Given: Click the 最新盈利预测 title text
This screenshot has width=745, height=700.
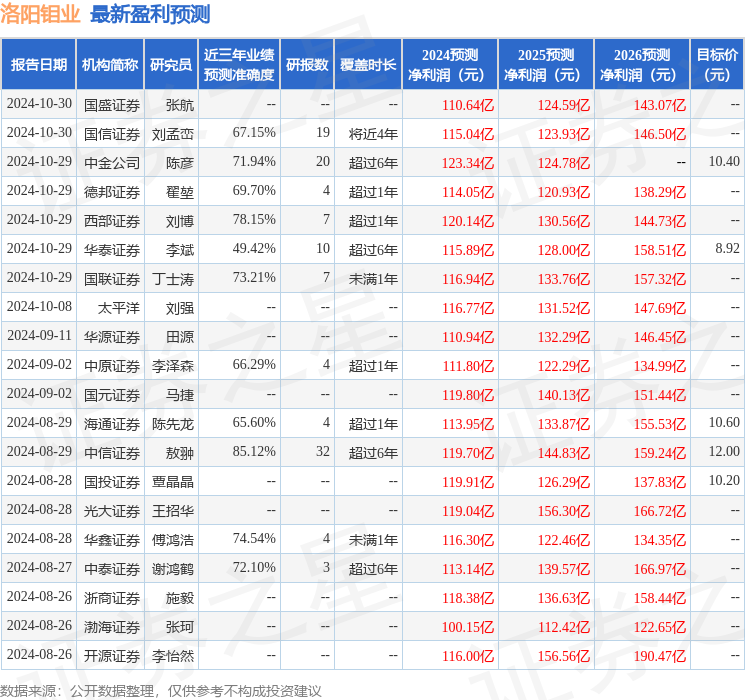Looking at the screenshot, I should pos(150,14).
